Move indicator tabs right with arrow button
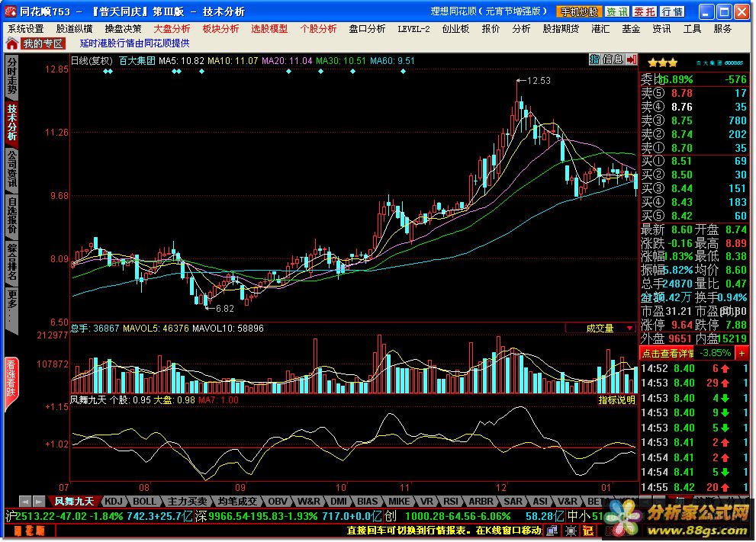 coord(39,502)
